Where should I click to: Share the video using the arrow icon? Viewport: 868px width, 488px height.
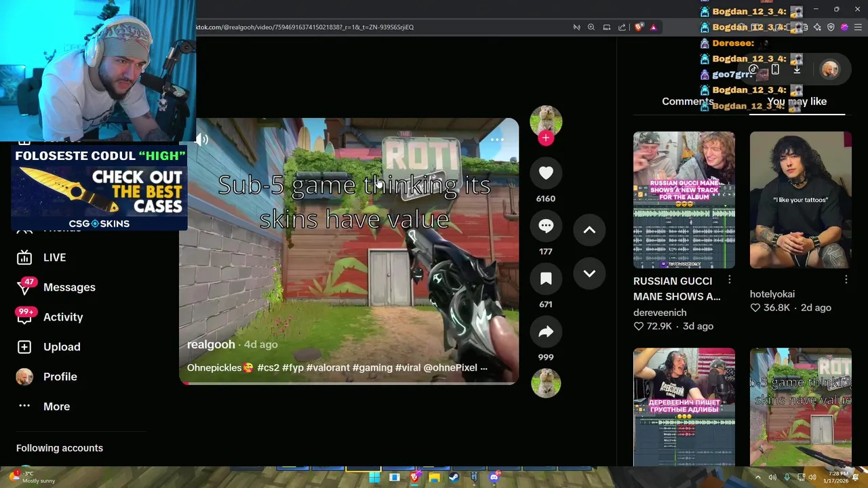(546, 332)
